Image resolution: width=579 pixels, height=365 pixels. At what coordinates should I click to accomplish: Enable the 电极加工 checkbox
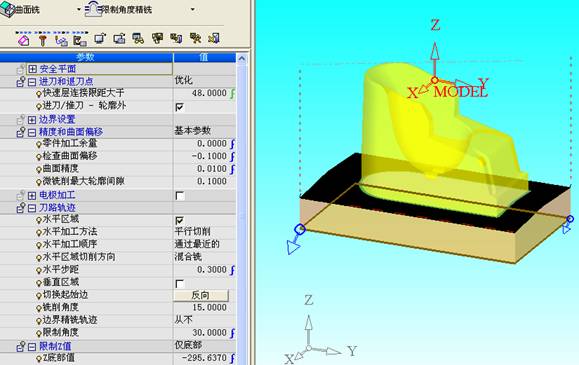point(179,195)
